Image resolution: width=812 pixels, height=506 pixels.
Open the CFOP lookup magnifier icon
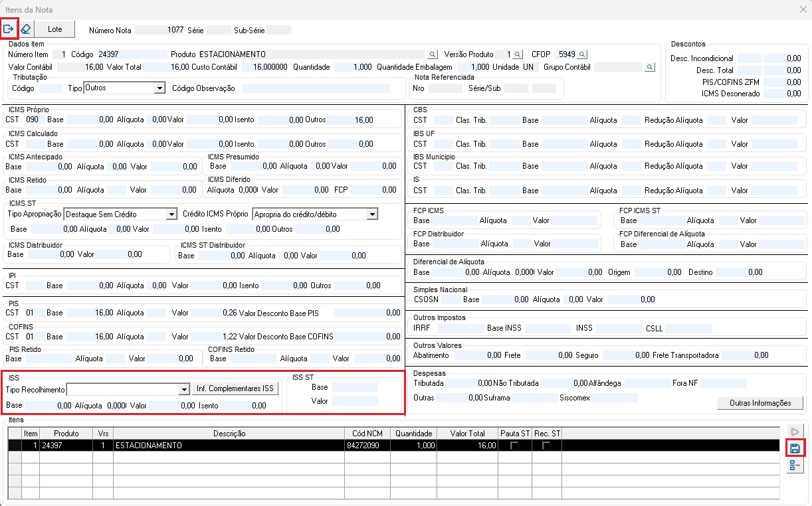click(x=582, y=54)
